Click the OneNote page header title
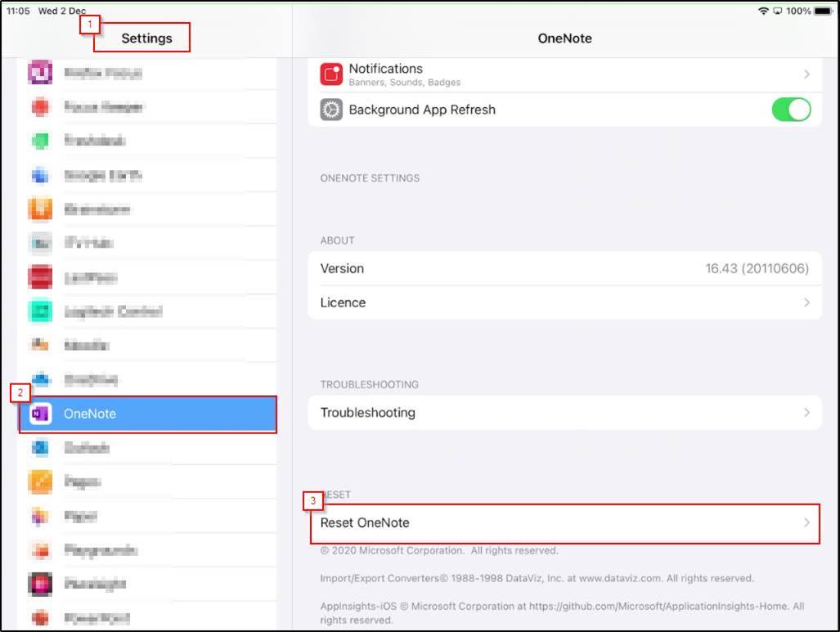This screenshot has height=632, width=840. click(564, 38)
